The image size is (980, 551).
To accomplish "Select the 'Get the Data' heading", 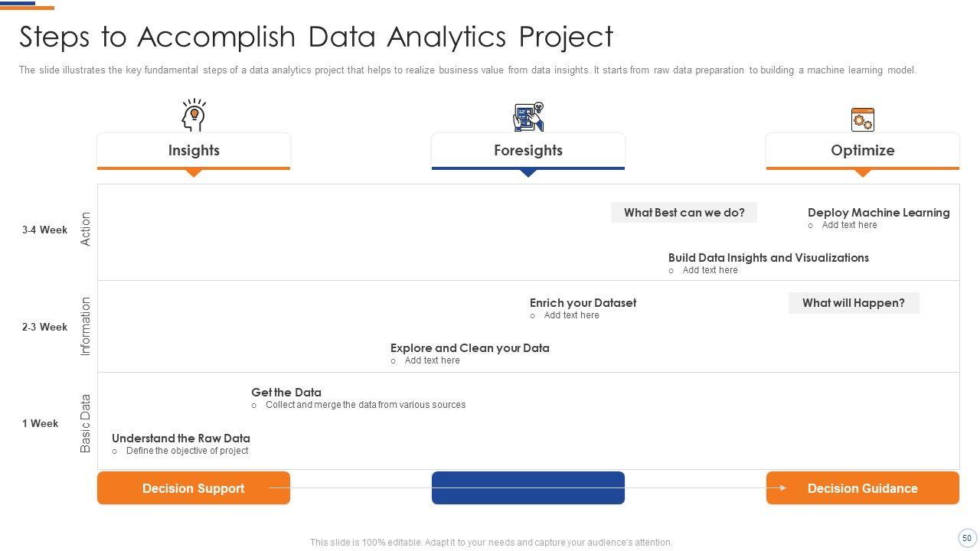I will (x=286, y=393).
